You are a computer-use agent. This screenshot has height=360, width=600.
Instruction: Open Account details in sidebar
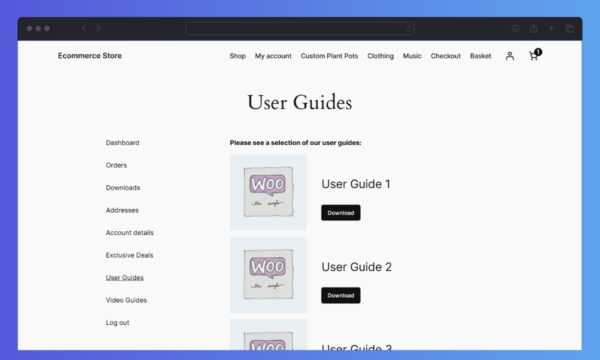[x=130, y=233]
